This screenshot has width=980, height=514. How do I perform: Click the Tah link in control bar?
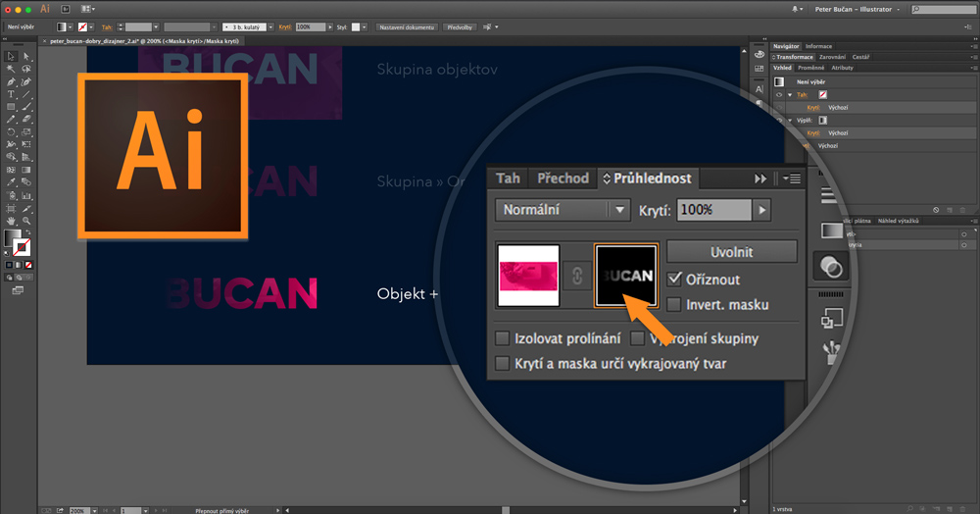(x=107, y=26)
